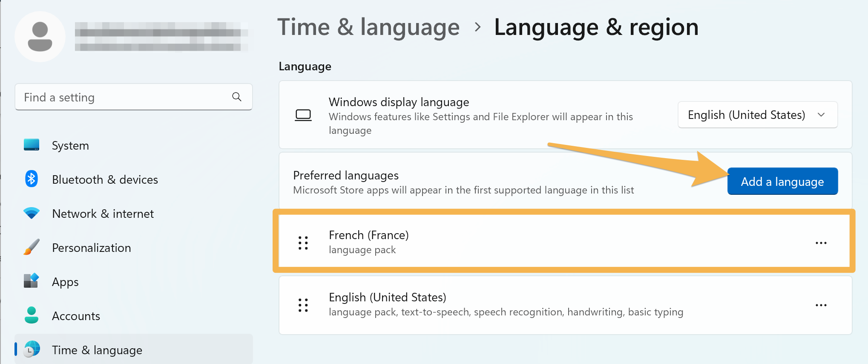868x364 pixels.
Task: Open the Windows display language dropdown
Action: click(x=758, y=115)
